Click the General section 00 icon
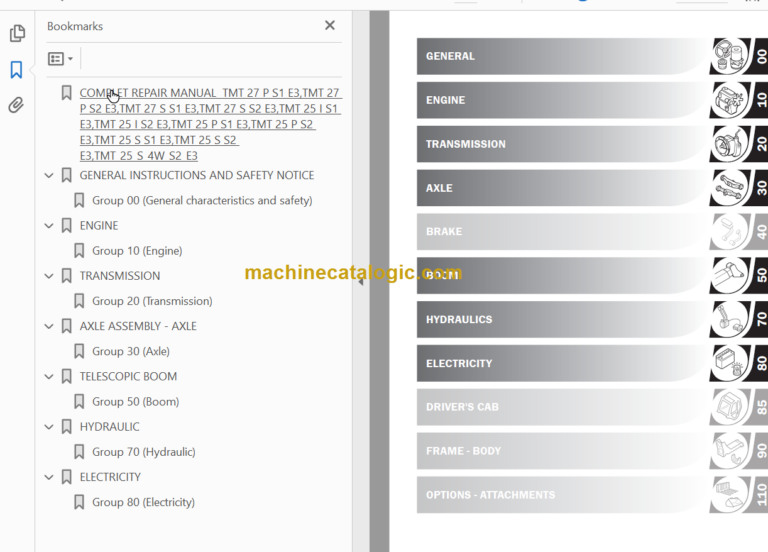This screenshot has height=552, width=768. (730, 56)
